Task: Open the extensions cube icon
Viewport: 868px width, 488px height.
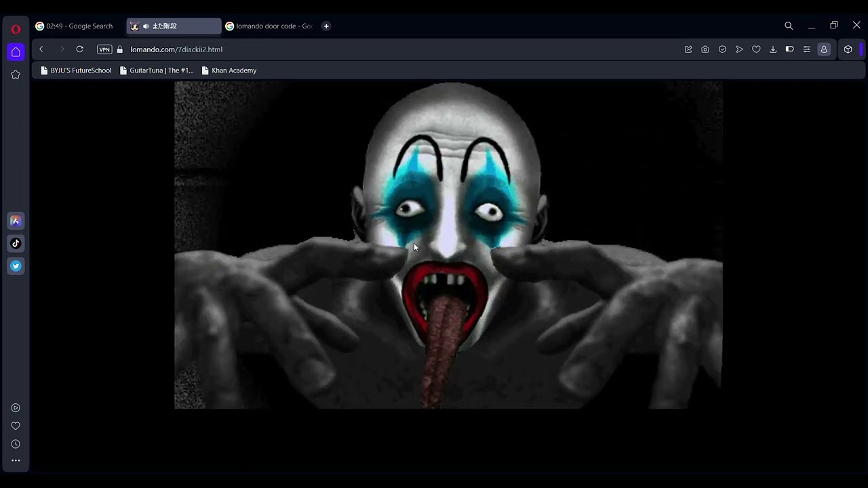Action: [x=848, y=49]
